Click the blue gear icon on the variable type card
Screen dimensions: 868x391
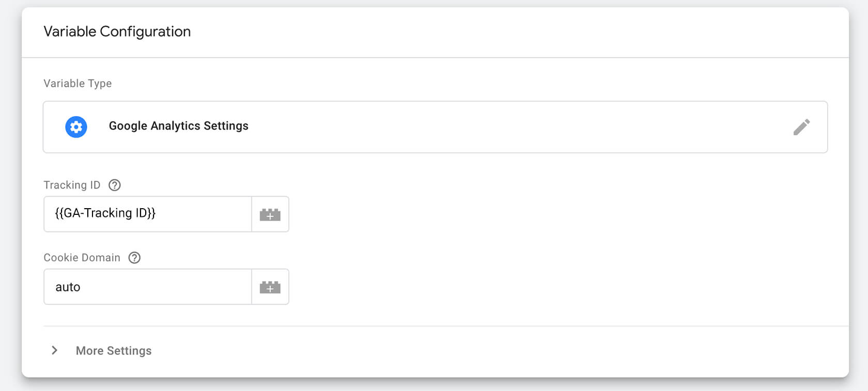[x=76, y=127]
